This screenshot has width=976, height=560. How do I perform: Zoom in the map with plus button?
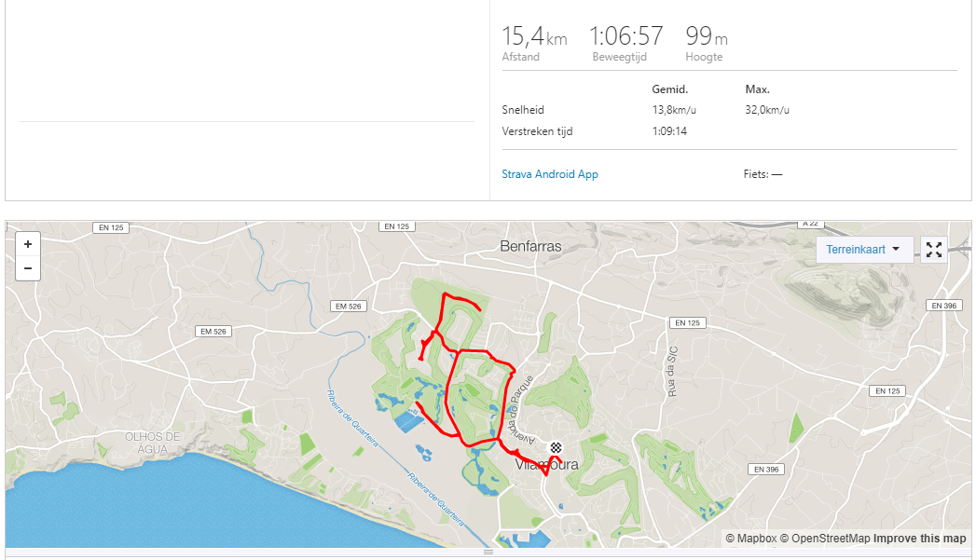27,244
